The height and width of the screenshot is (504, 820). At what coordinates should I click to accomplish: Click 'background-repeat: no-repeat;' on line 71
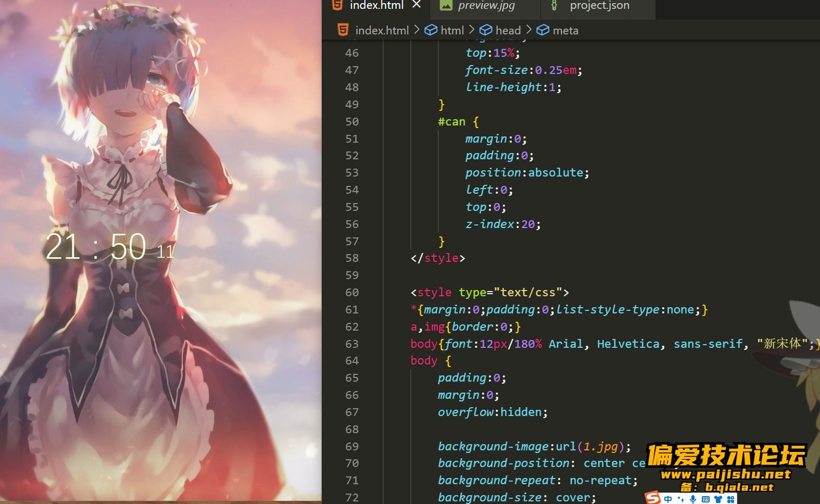click(538, 480)
